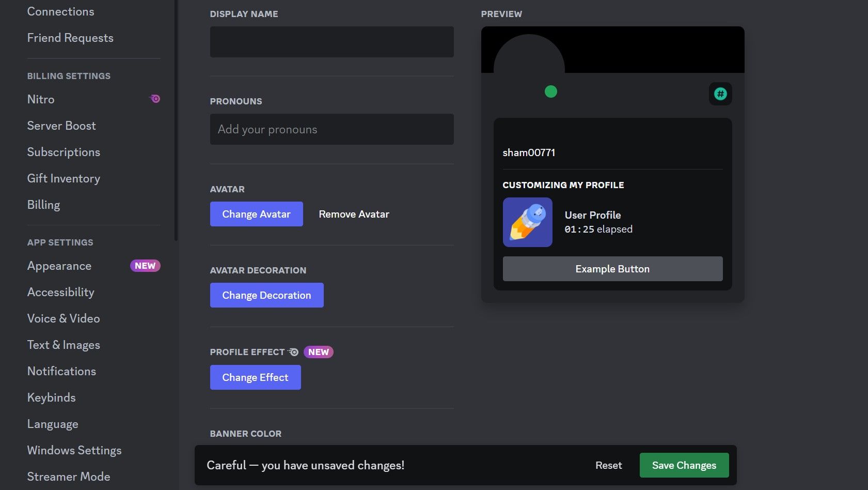Click the User Profile activity pencil icon
The width and height of the screenshot is (868, 490).
tap(527, 222)
